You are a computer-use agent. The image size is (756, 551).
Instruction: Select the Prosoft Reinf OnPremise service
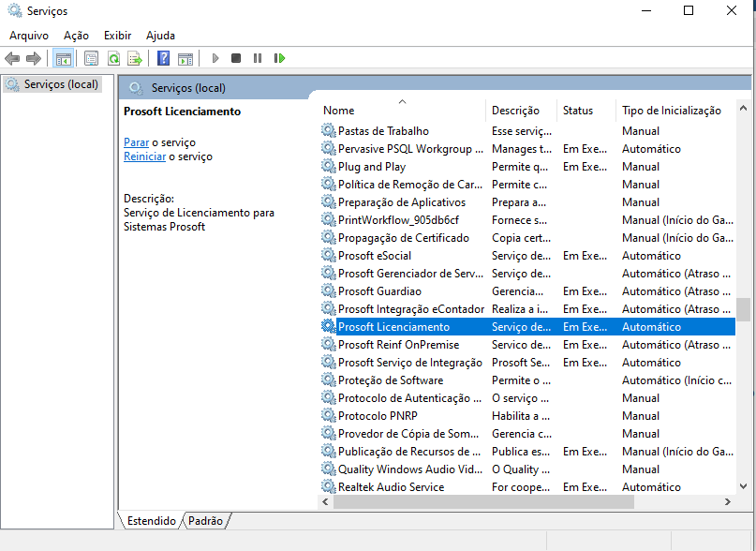(x=528, y=345)
